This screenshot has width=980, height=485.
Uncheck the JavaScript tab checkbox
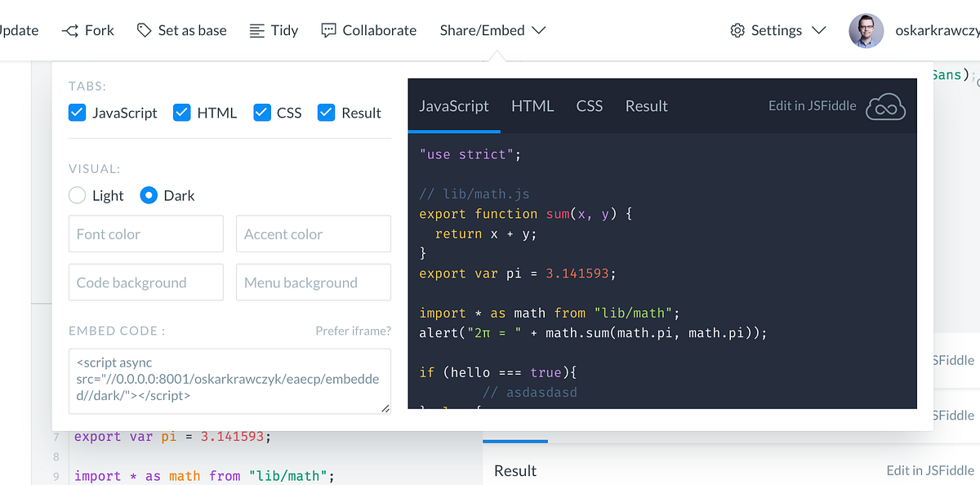77,113
